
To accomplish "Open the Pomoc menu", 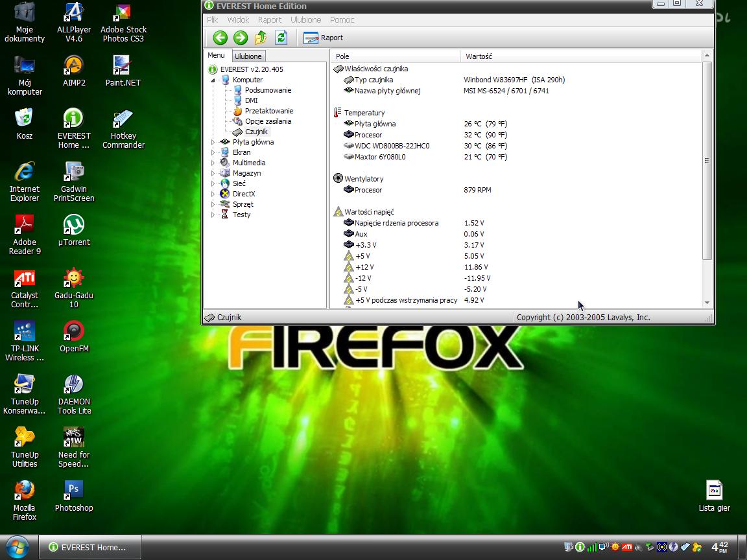I will [342, 19].
